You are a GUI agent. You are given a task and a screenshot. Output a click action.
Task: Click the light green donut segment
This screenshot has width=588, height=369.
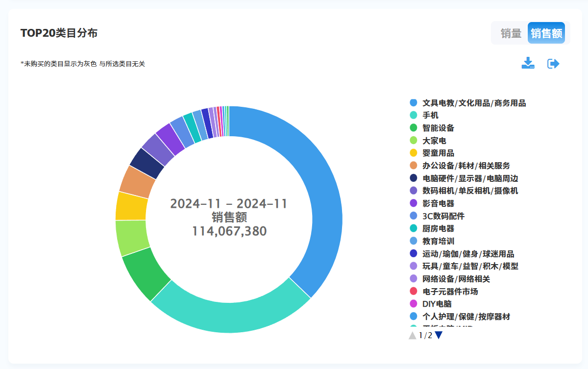click(x=131, y=238)
